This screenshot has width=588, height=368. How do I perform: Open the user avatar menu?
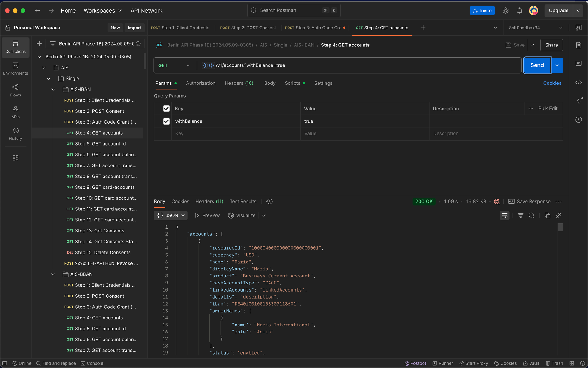tap(533, 10)
